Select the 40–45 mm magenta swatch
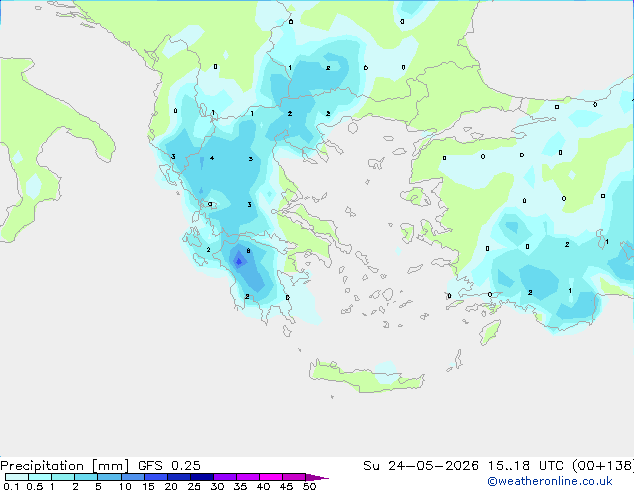The width and height of the screenshot is (634, 490). click(x=271, y=477)
